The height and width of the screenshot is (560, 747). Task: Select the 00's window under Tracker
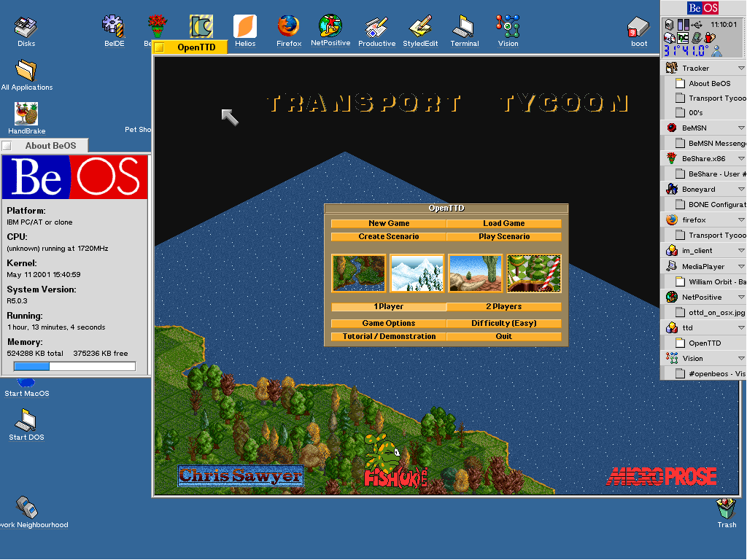click(705, 113)
